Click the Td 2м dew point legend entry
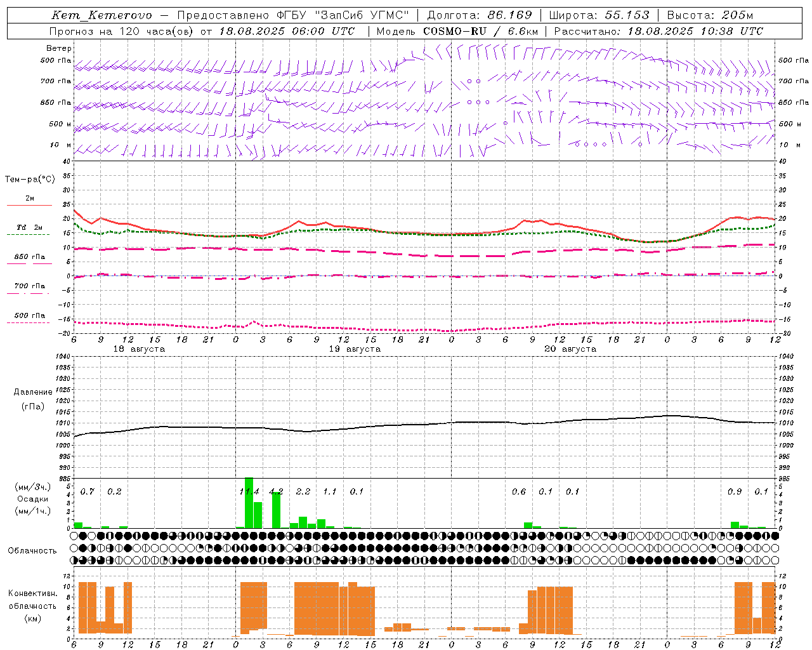This screenshot has width=812, height=650. tap(30, 227)
